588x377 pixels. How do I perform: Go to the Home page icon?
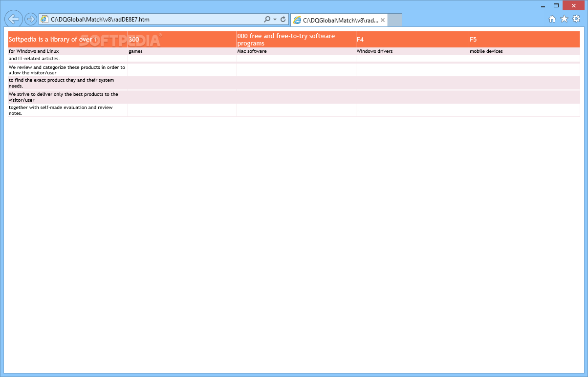pyautogui.click(x=552, y=19)
